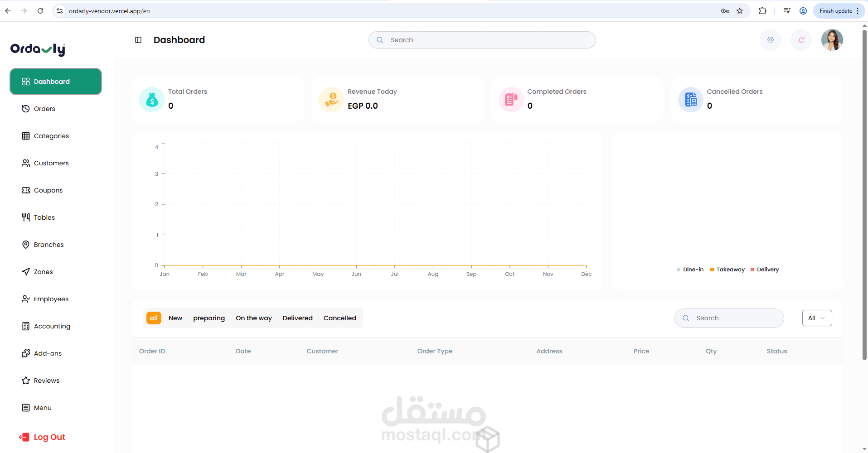Open the All filter dropdown

817,318
